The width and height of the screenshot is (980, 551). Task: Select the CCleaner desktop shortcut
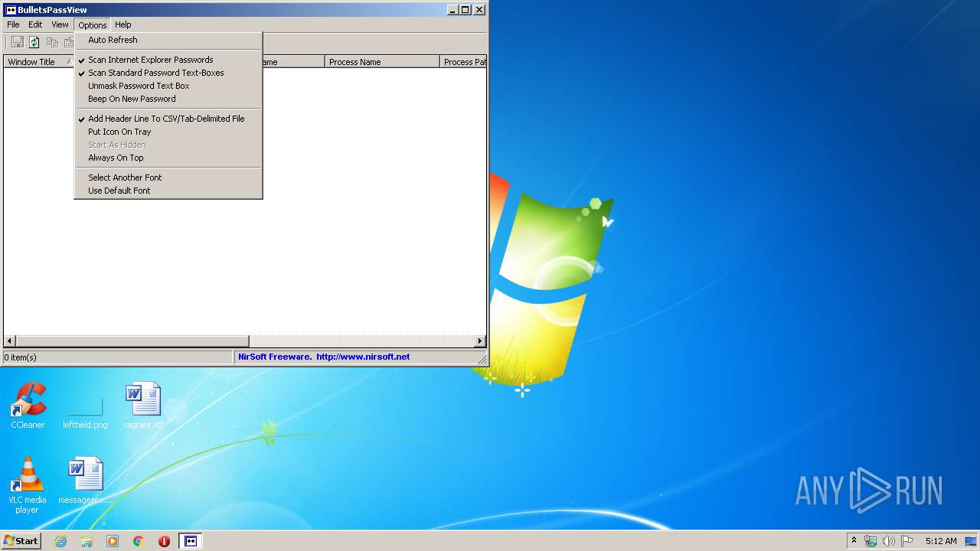(x=28, y=406)
